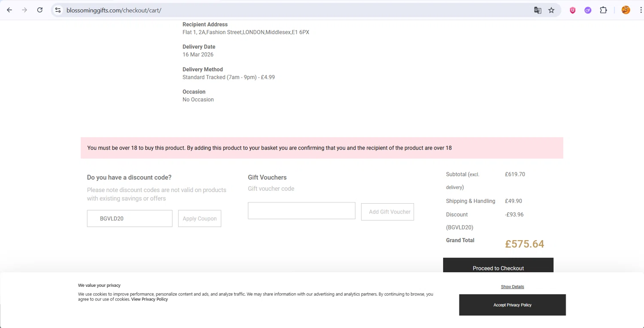Click the translate page icon

pyautogui.click(x=538, y=10)
